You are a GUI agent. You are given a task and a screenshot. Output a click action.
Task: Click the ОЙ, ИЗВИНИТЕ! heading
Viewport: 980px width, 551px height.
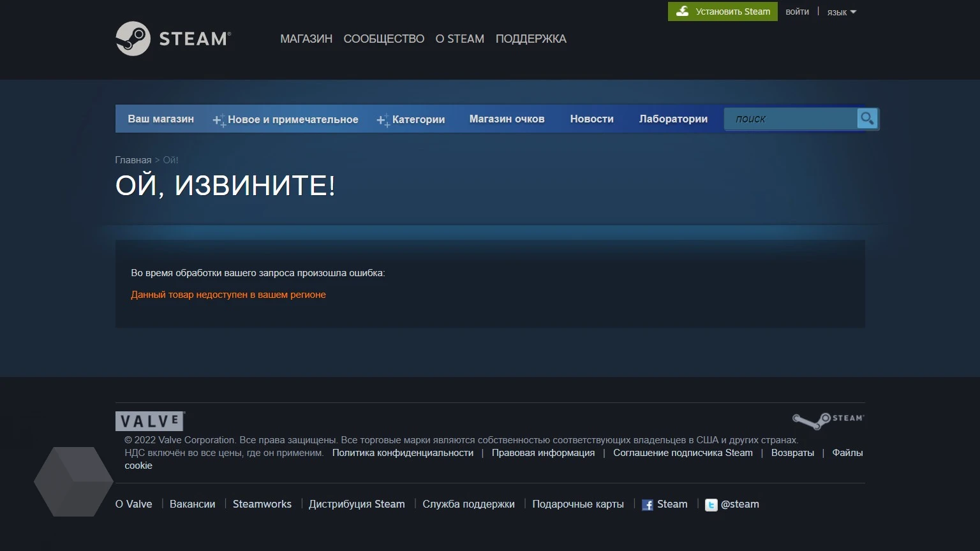(225, 186)
